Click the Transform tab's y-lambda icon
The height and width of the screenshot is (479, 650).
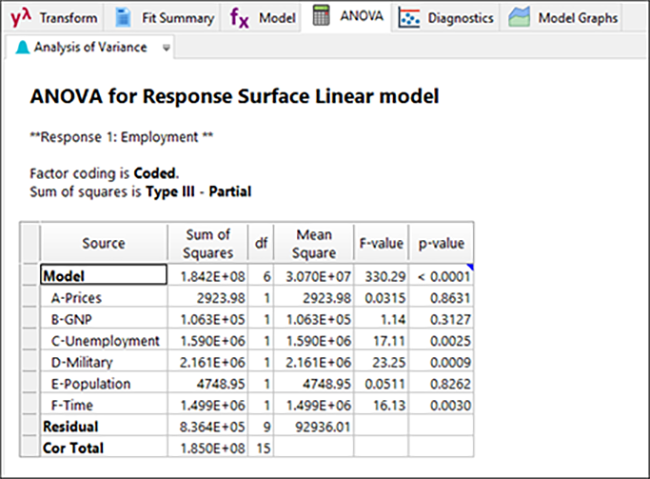click(20, 18)
